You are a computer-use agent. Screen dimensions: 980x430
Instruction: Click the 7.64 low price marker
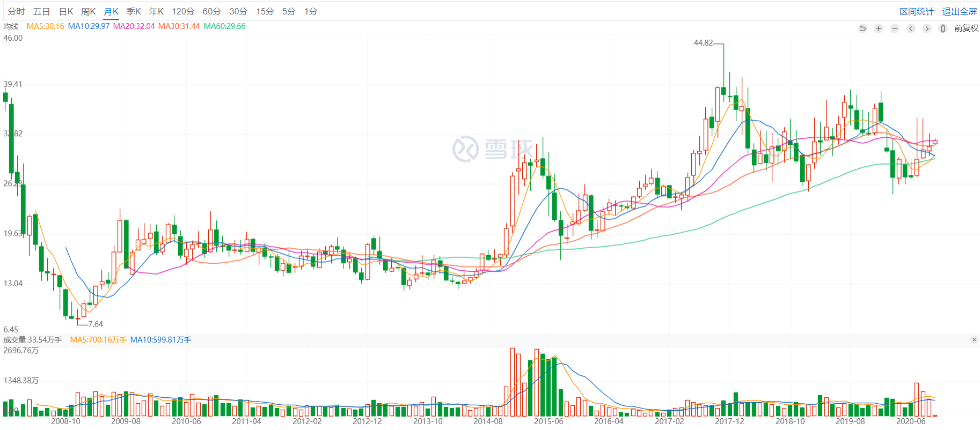(x=96, y=324)
